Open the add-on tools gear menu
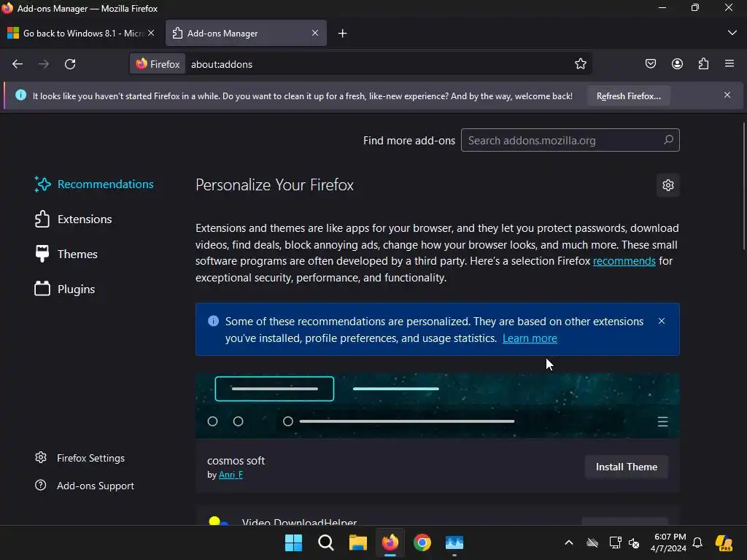The height and width of the screenshot is (560, 747). (x=668, y=185)
